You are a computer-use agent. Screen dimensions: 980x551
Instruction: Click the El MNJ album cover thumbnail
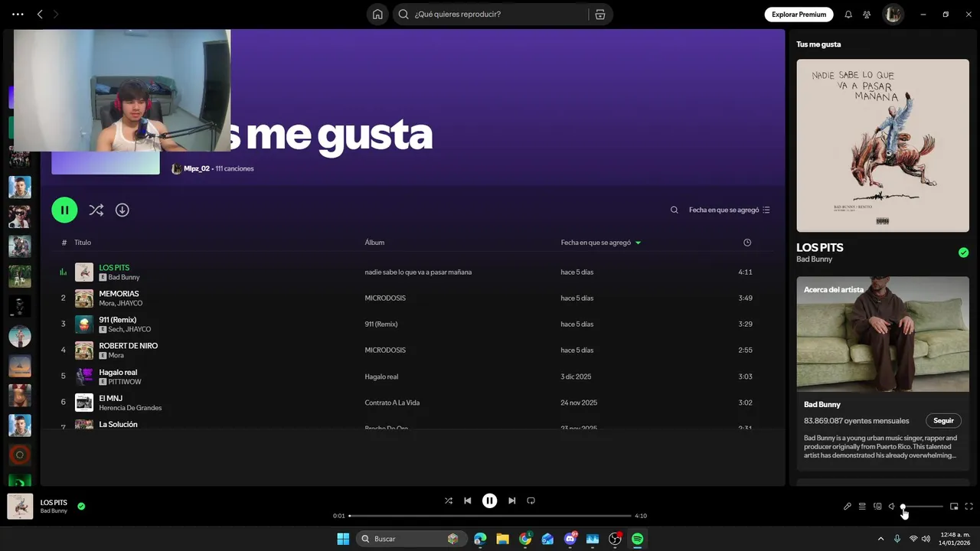coord(84,403)
